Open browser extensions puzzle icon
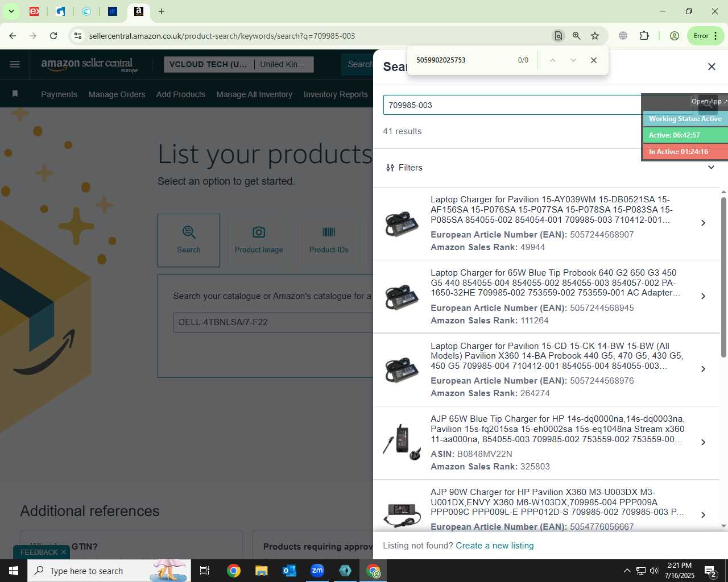The image size is (728, 582). coord(644,36)
